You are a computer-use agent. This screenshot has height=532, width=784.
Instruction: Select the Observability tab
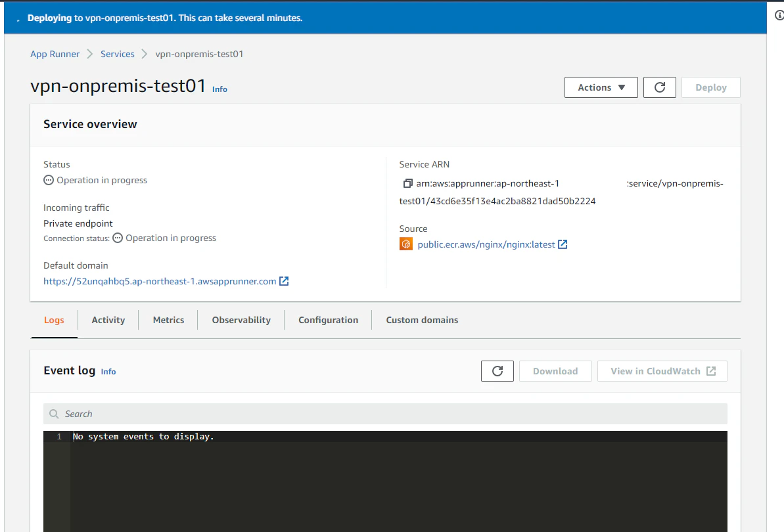pos(241,321)
